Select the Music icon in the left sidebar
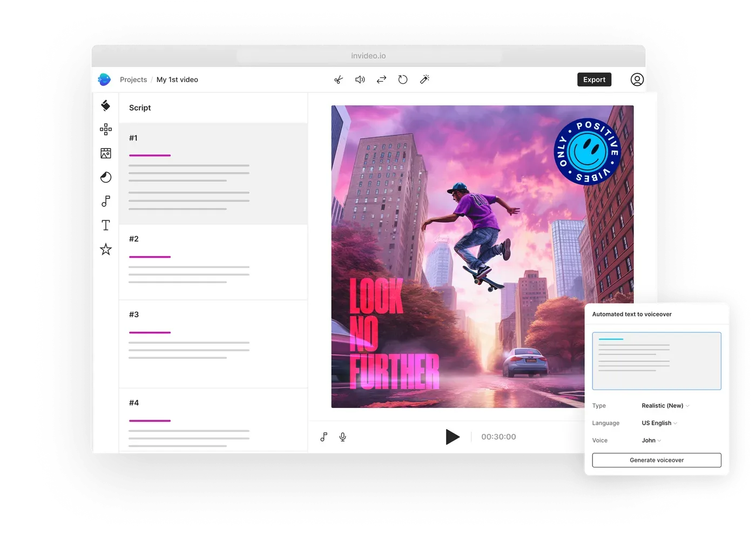This screenshot has width=756, height=536. 106,201
